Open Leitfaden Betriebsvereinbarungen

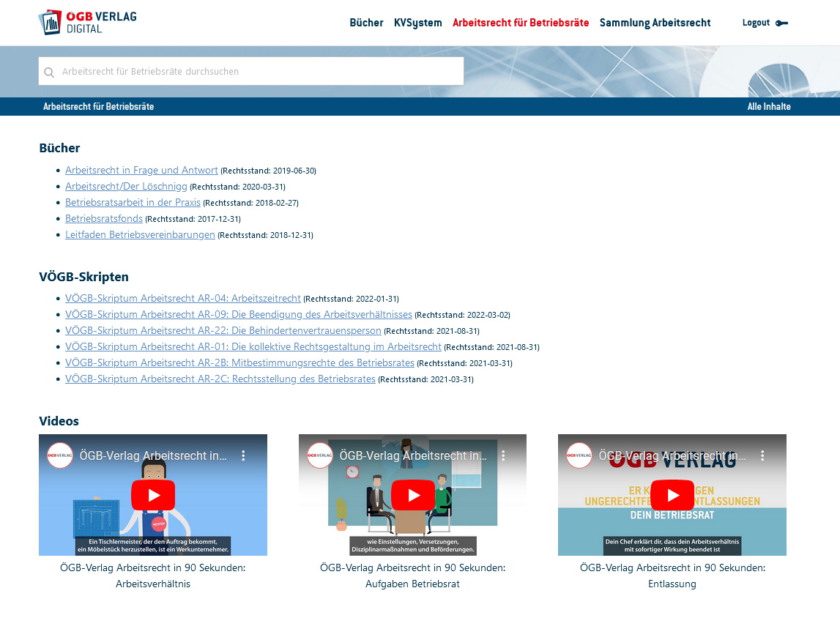141,234
